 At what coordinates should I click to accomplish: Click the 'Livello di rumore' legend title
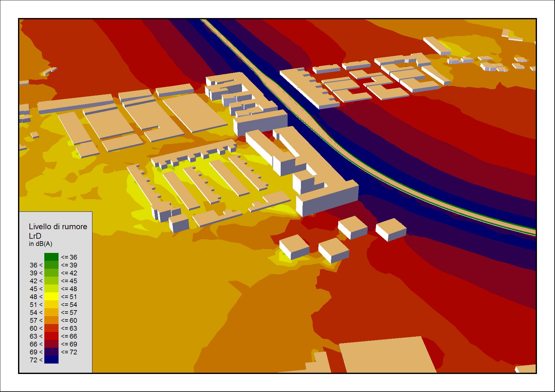coord(58,227)
